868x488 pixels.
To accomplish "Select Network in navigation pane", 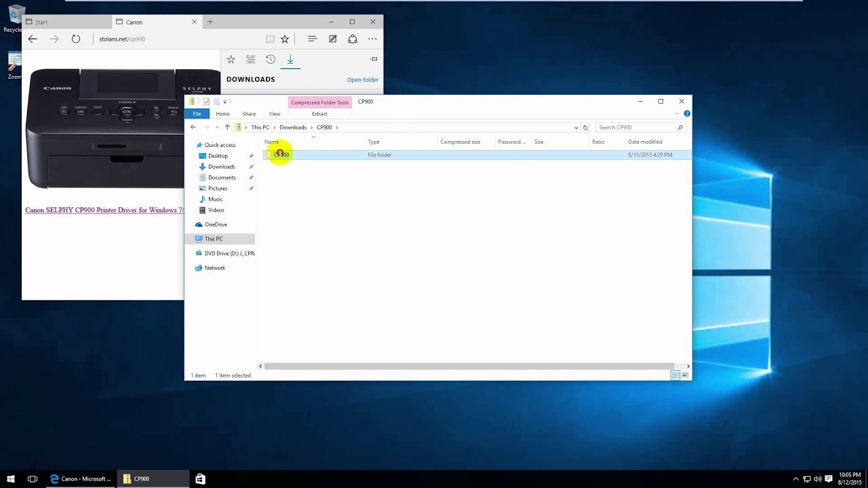I will pyautogui.click(x=214, y=268).
